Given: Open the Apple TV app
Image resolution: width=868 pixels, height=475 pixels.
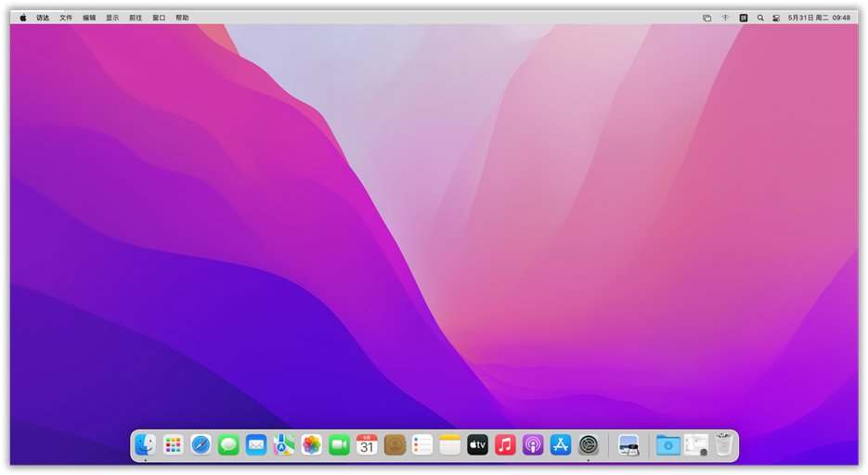Looking at the screenshot, I should point(477,444).
